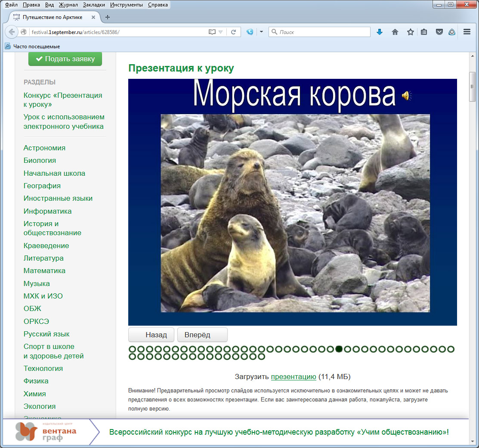Screen dimensions: 479x448
Task: Select the first slide indicator circle
Action: point(133,349)
